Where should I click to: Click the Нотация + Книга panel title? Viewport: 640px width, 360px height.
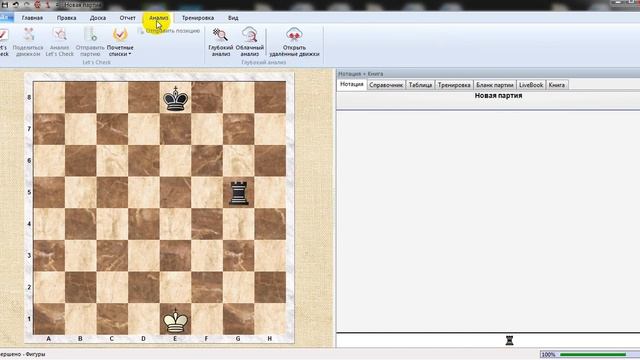coord(361,74)
